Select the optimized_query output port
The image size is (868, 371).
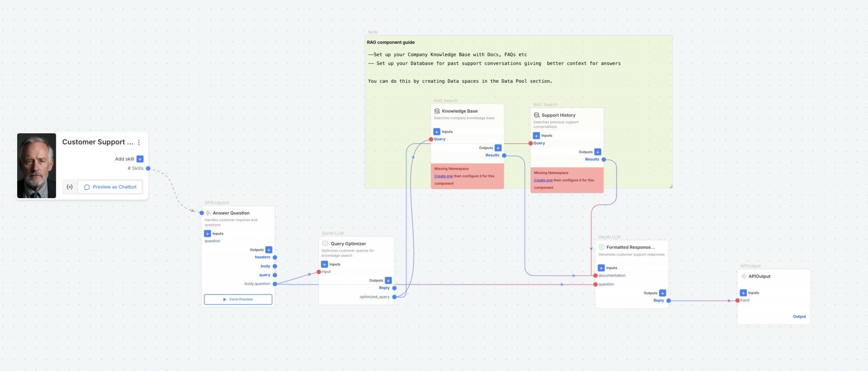click(x=394, y=297)
